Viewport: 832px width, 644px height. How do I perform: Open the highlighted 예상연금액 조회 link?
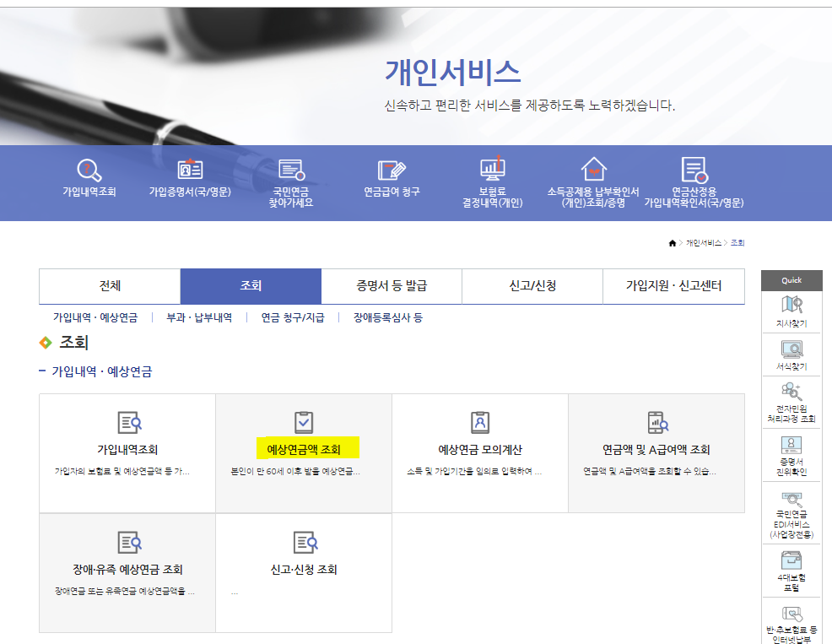[304, 450]
